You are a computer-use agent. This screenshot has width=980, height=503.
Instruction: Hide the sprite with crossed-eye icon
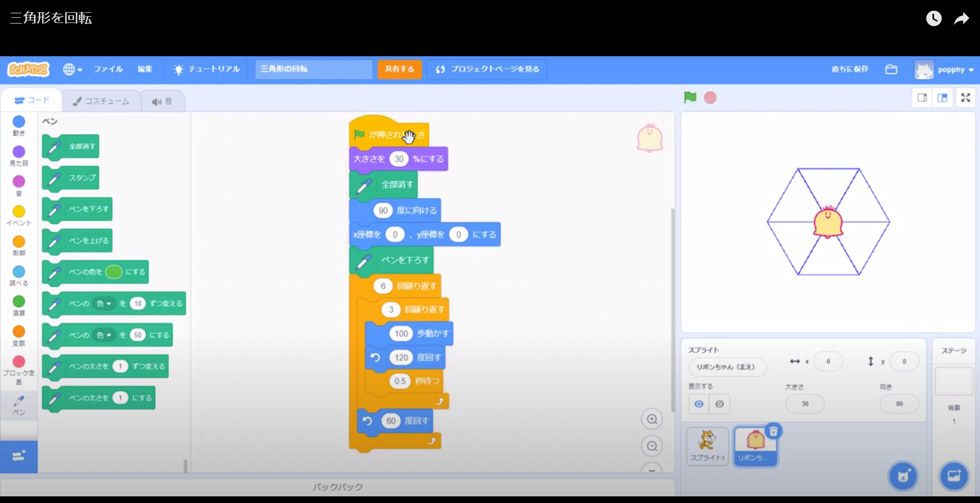coord(719,404)
